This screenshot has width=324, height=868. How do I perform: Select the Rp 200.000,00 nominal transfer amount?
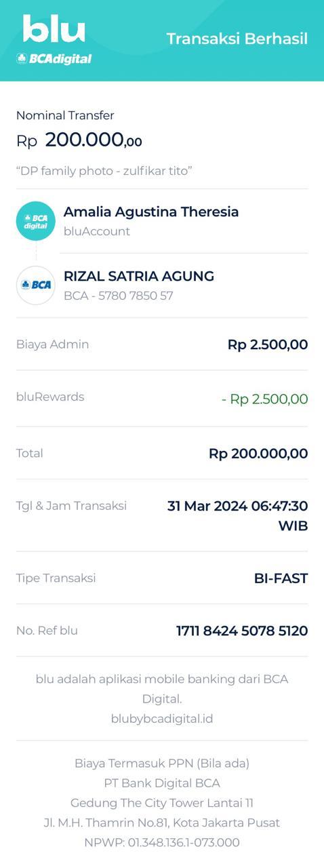click(x=79, y=140)
